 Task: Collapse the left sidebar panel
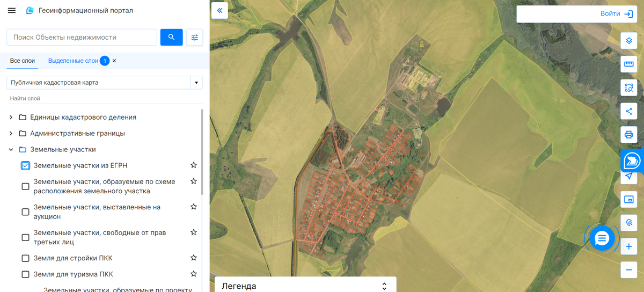point(220,10)
